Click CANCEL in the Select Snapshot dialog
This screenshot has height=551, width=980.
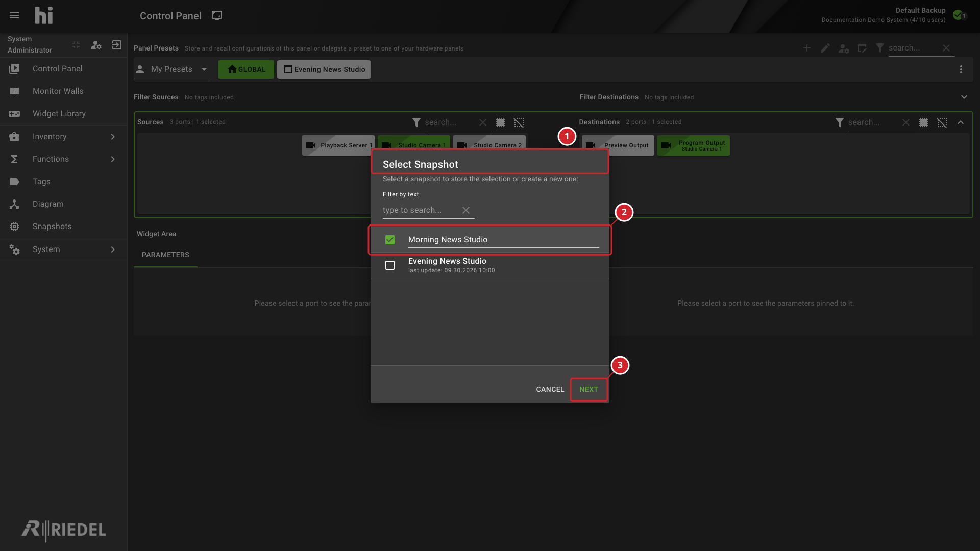tap(550, 389)
